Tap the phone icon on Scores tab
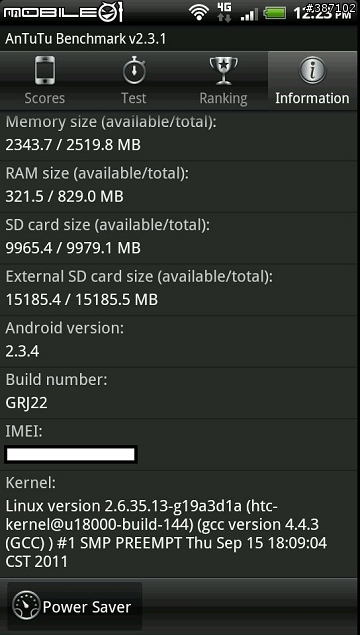Image resolution: width=360 pixels, height=635 pixels. point(45,70)
